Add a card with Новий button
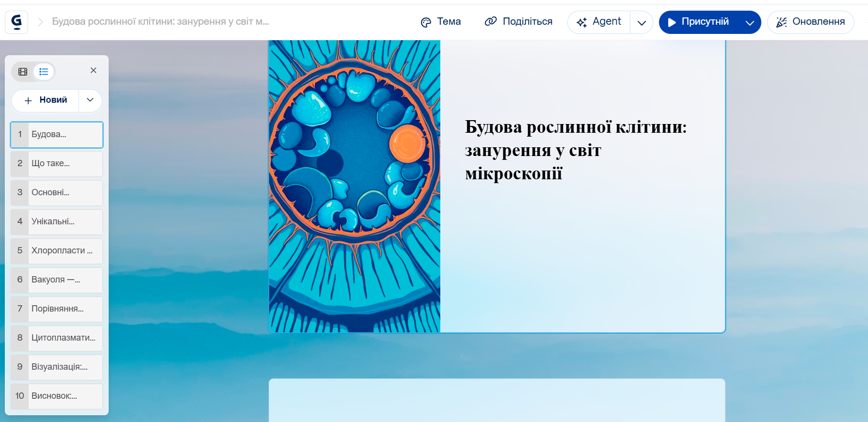The image size is (868, 422). point(46,100)
